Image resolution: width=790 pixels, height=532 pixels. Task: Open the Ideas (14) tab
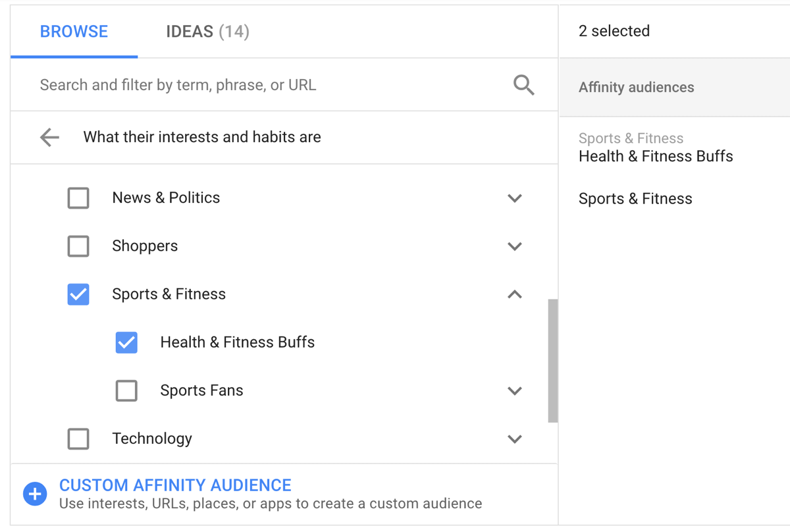pyautogui.click(x=207, y=32)
